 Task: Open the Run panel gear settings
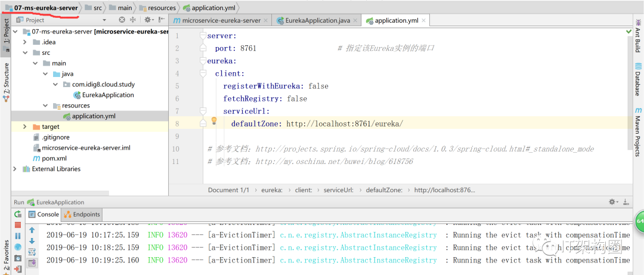(x=613, y=202)
